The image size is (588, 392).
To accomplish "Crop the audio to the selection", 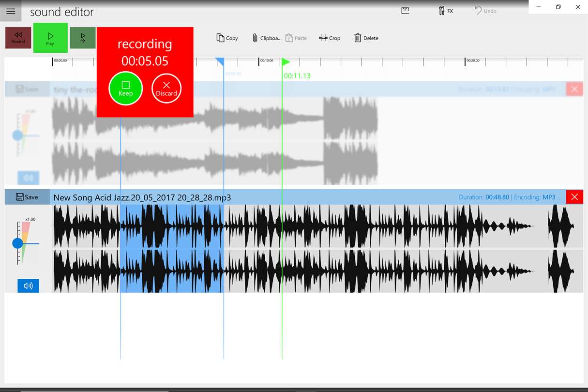I will point(330,38).
